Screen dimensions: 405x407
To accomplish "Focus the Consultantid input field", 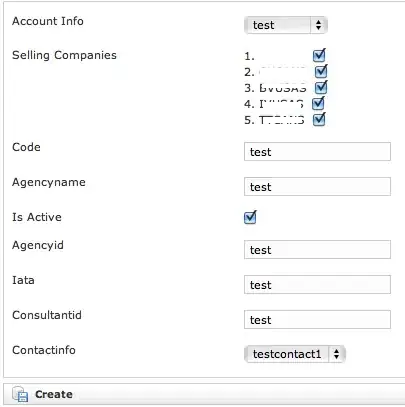I will pos(317,320).
